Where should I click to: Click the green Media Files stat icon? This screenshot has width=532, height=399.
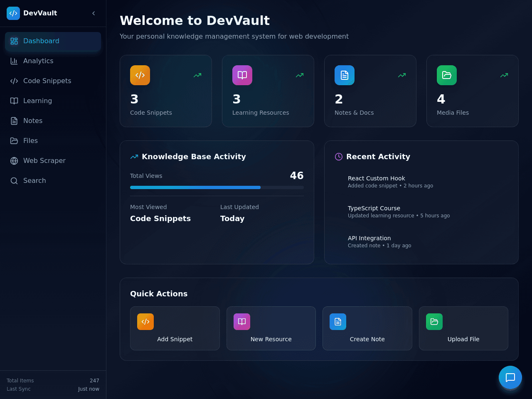(x=447, y=75)
